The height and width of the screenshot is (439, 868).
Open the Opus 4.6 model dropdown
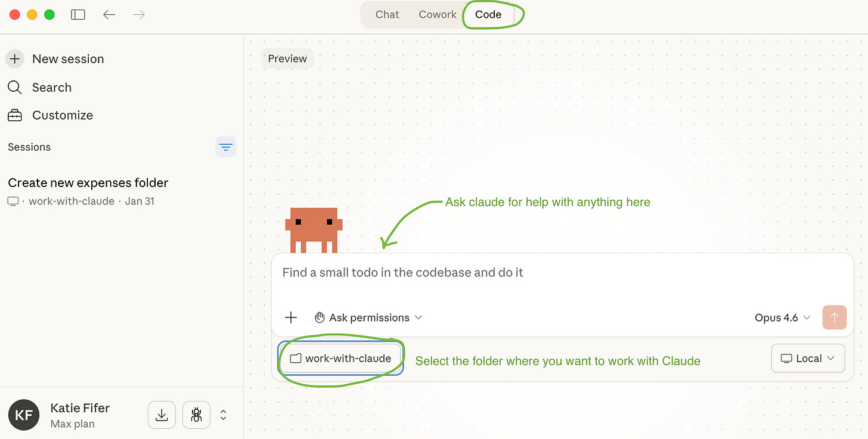point(783,317)
